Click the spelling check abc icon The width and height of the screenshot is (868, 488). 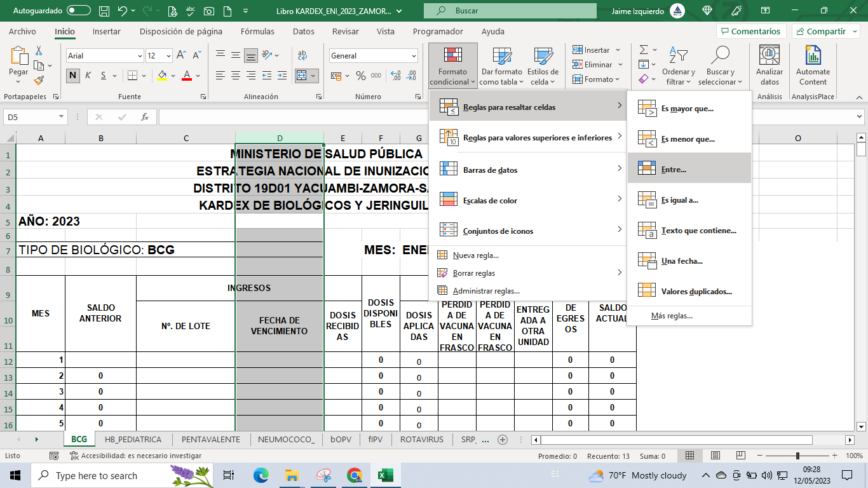click(x=189, y=11)
